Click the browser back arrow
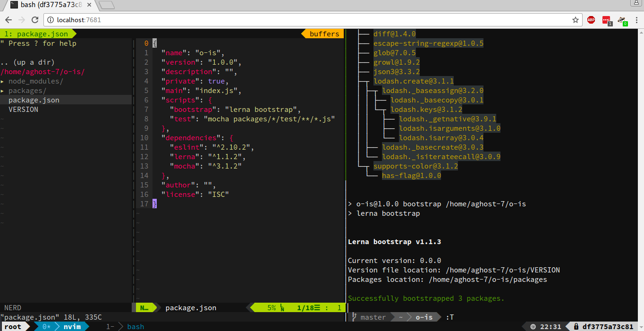644x331 pixels. (8, 20)
